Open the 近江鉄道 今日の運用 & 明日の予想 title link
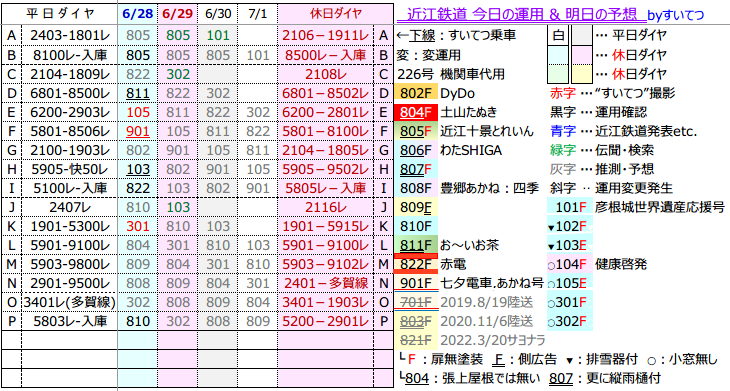Image resolution: width=730 pixels, height=391 pixels. point(521,14)
